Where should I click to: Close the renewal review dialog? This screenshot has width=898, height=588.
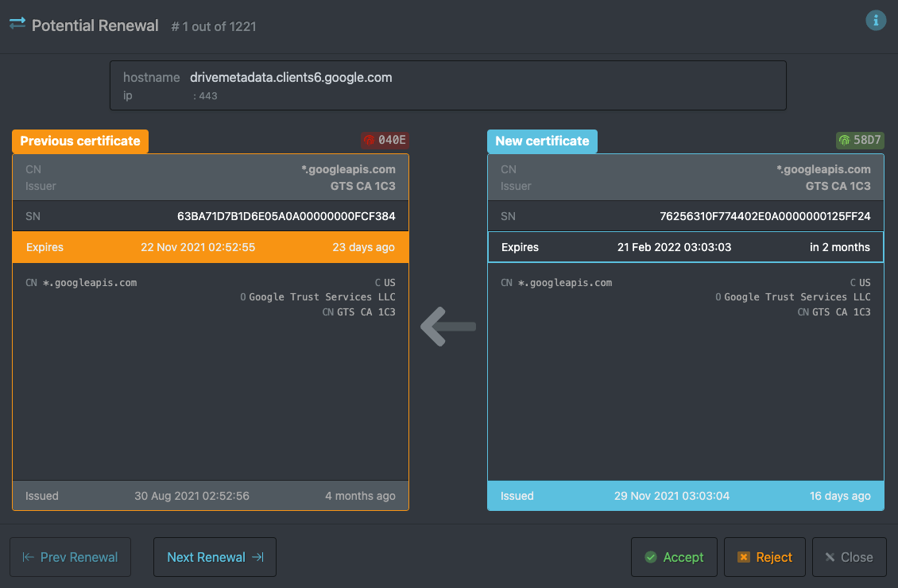[850, 557]
